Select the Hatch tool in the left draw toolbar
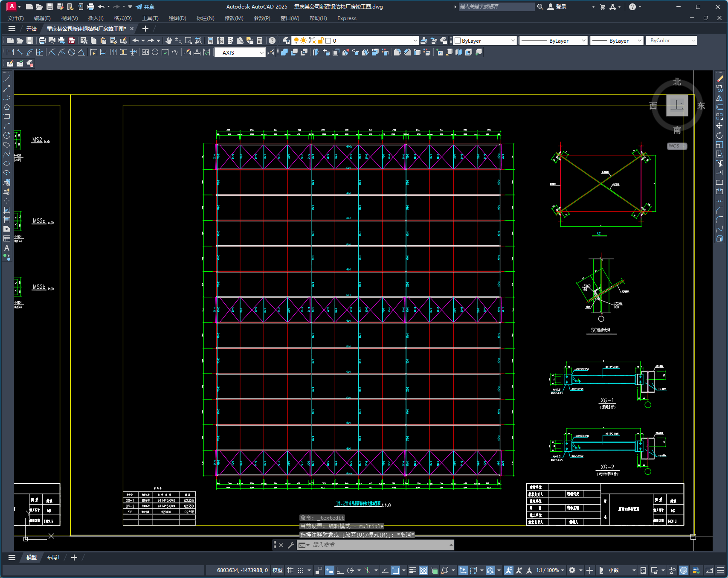This screenshot has height=578, width=728. [7, 210]
